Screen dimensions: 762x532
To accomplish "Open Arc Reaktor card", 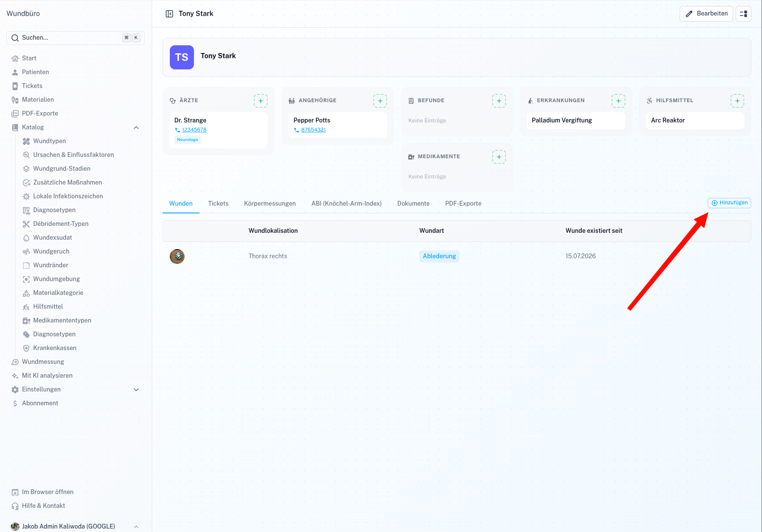I will tap(695, 121).
